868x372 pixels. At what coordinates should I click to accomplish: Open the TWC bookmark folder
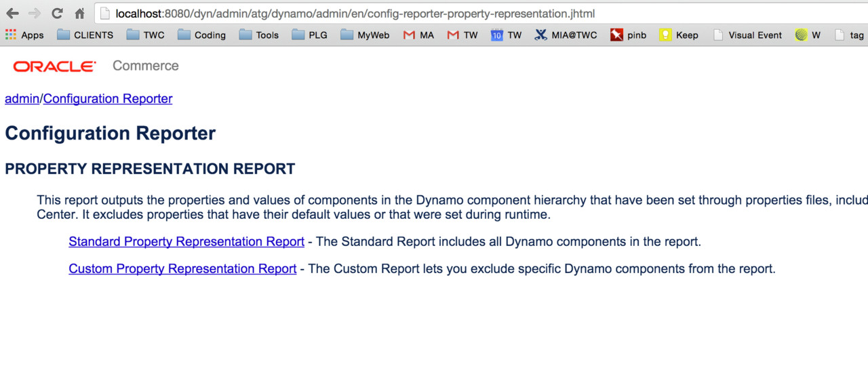(x=146, y=35)
